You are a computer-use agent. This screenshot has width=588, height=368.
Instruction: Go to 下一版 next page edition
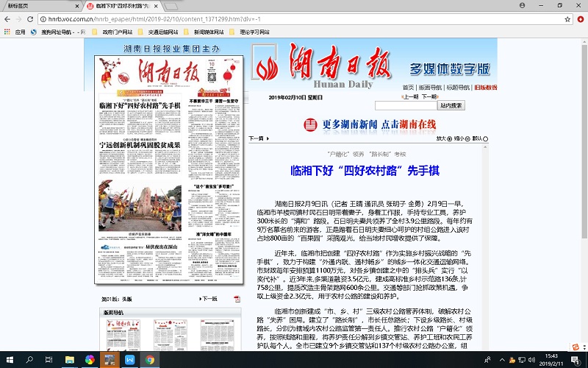click(208, 299)
